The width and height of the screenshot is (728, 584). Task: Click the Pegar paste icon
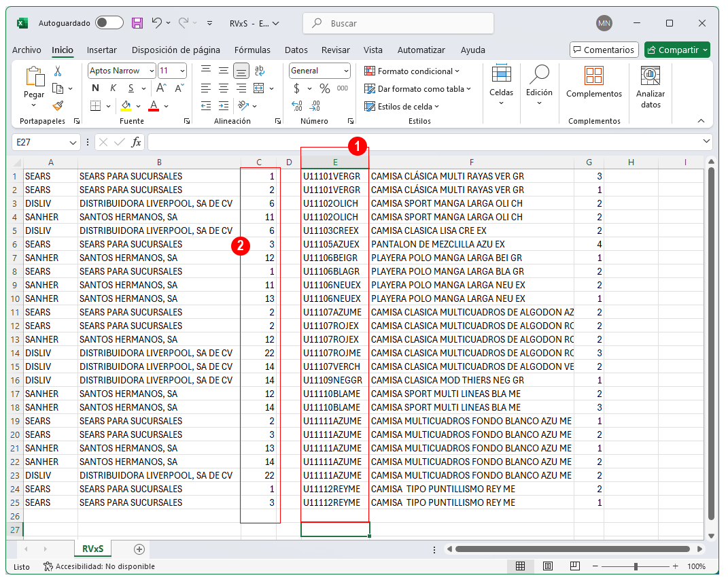tap(35, 76)
